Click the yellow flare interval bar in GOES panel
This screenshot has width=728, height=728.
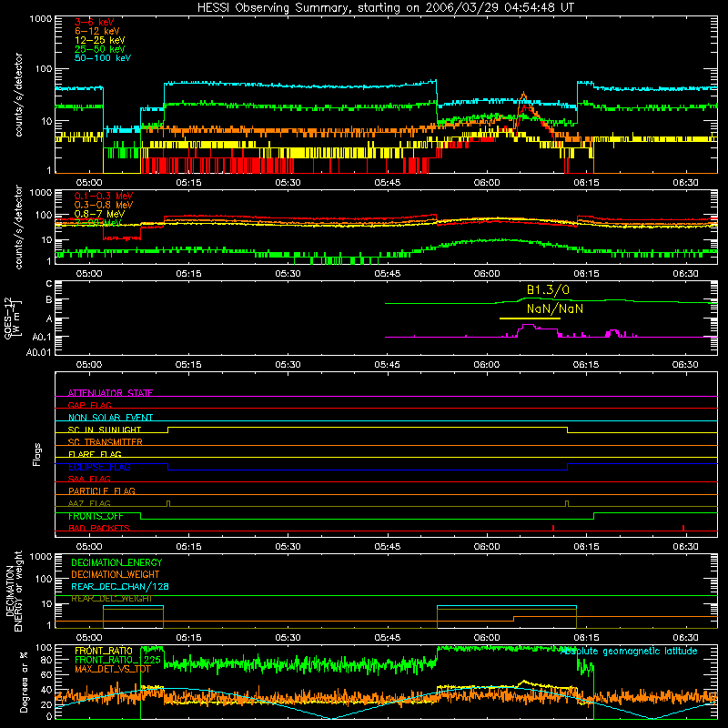click(530, 318)
